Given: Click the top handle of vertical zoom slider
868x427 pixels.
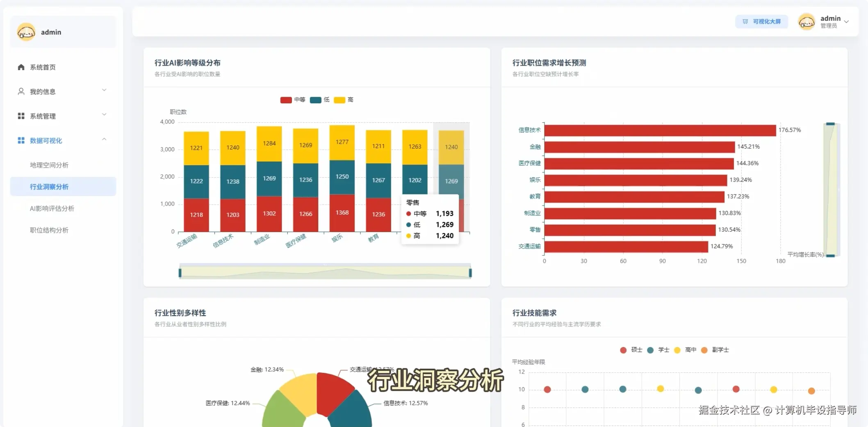Looking at the screenshot, I should tap(830, 124).
